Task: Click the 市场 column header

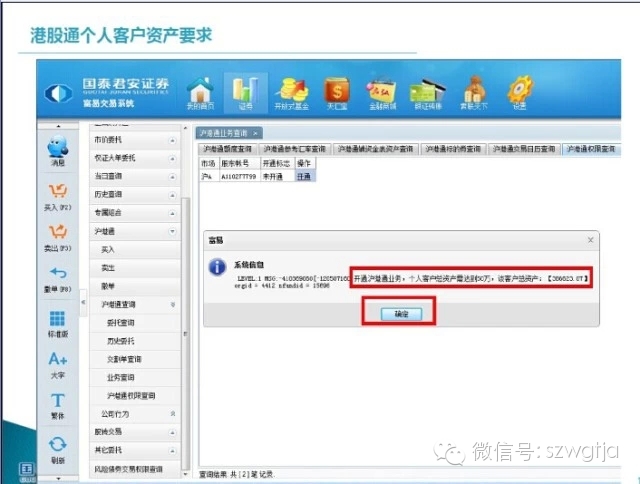Action: click(x=209, y=163)
